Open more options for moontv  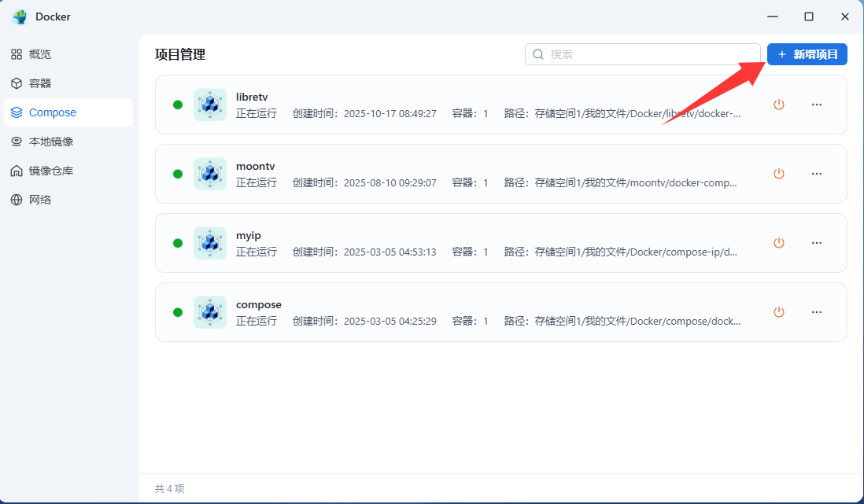[x=817, y=174]
